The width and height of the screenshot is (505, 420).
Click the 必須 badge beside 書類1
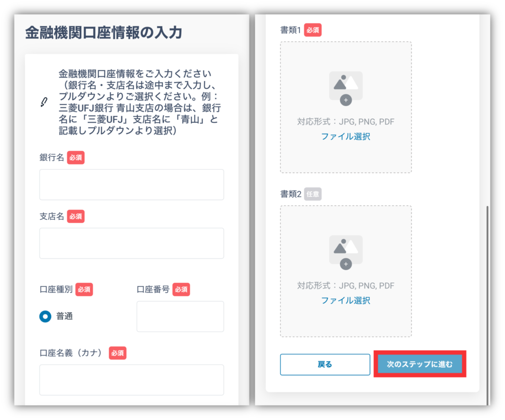pyautogui.click(x=313, y=30)
